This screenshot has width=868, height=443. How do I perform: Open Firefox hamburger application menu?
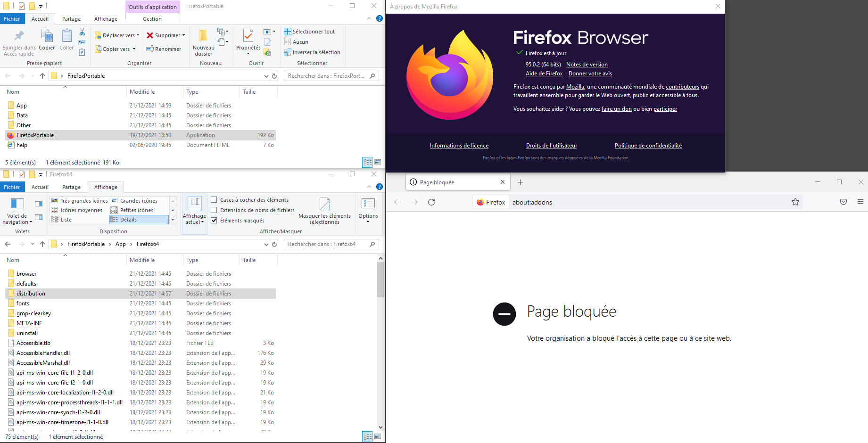(860, 202)
